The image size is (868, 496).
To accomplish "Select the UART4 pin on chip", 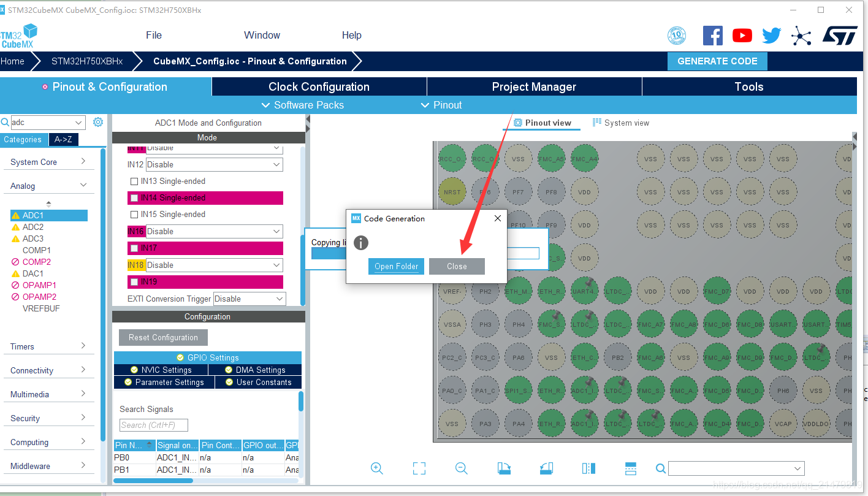I will [x=584, y=292].
